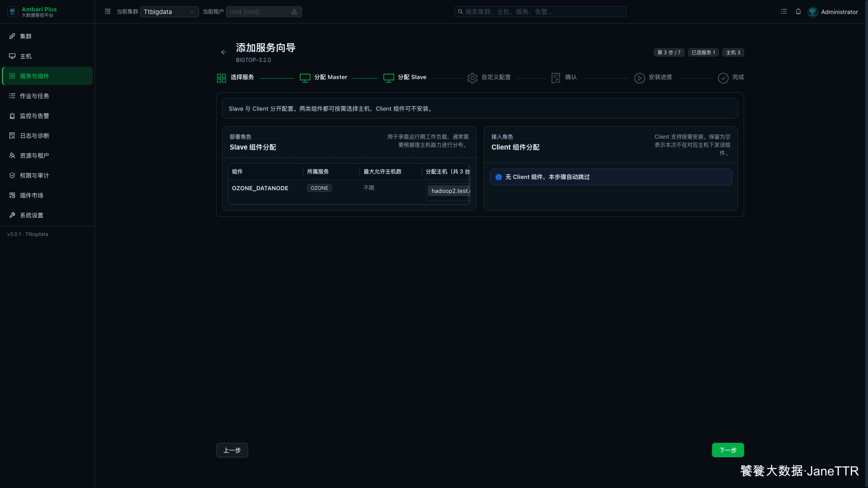
Task: Open the current tenant root selector
Action: pos(264,12)
